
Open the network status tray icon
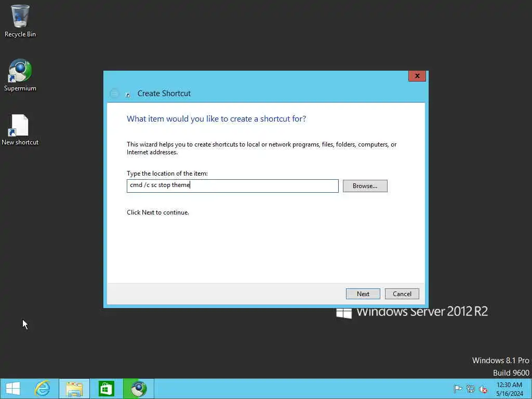(470, 389)
